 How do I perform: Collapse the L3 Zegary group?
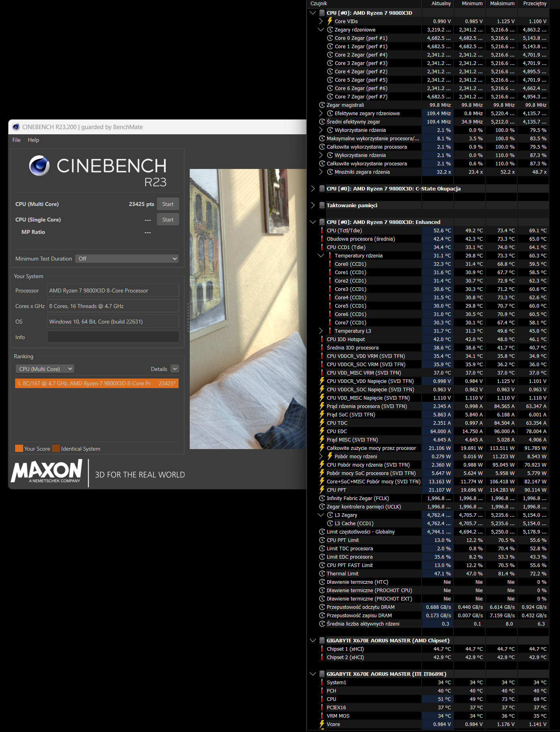(321, 515)
